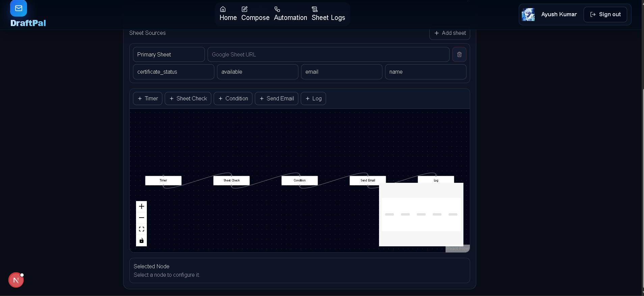Viewport: 644px width, 296px height.
Task: Delete the Primary Sheet using trash icon
Action: pos(459,54)
